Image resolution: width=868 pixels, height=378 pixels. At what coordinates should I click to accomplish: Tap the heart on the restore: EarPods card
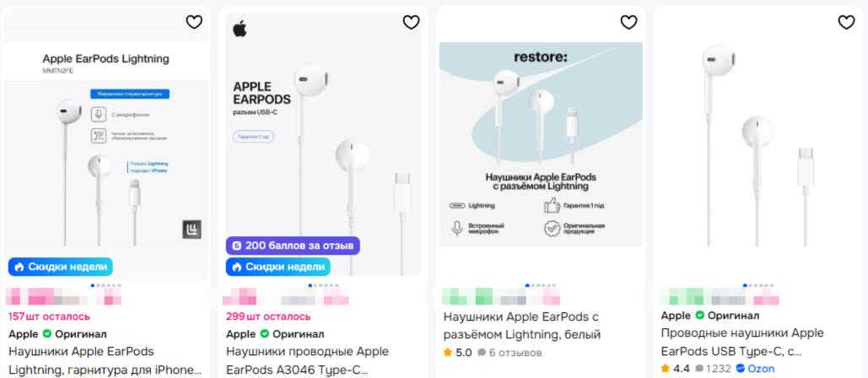[x=628, y=22]
